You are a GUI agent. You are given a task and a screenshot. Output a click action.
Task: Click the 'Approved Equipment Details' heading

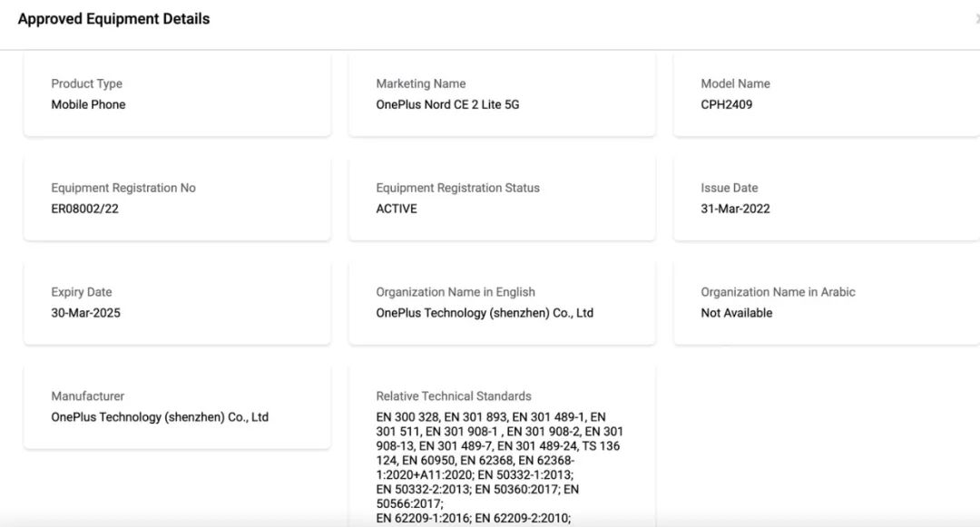click(113, 19)
